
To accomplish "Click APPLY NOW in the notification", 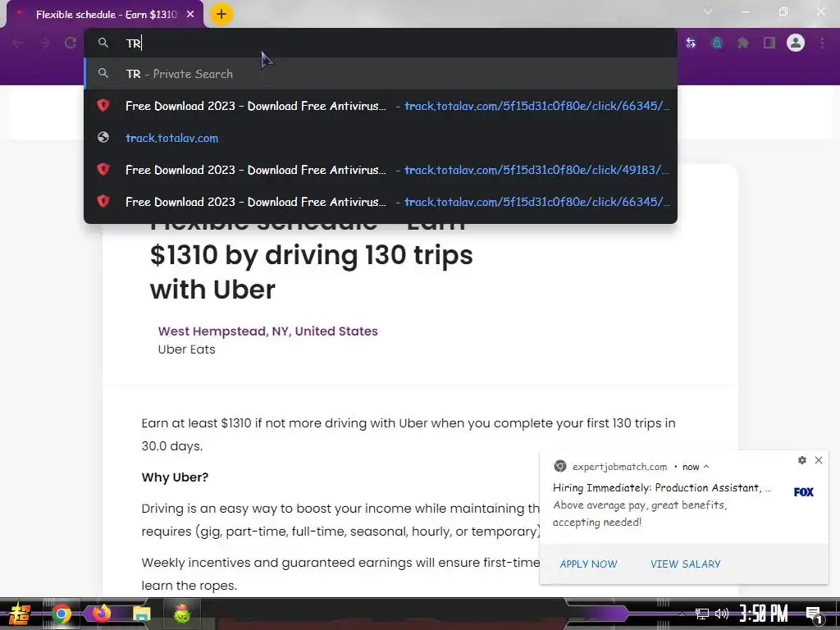I will pos(588,564).
